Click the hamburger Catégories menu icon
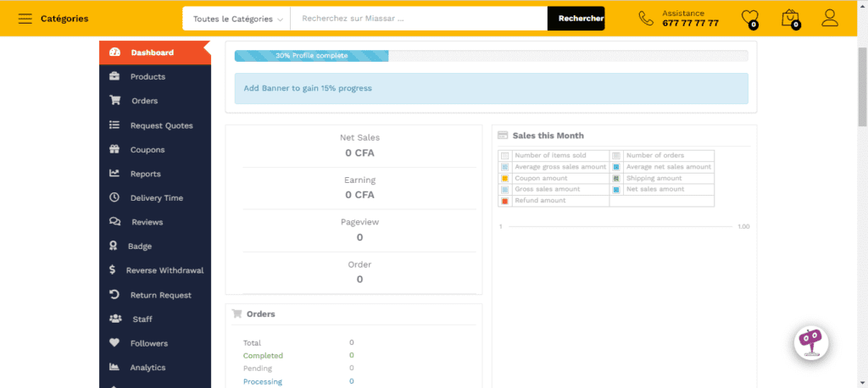The width and height of the screenshot is (868, 388). click(x=25, y=19)
